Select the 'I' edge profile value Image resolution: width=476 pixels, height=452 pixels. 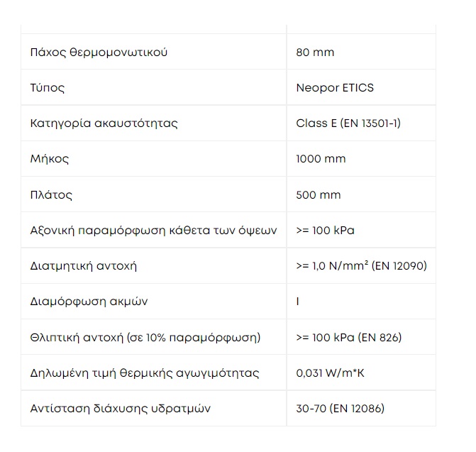tap(298, 302)
